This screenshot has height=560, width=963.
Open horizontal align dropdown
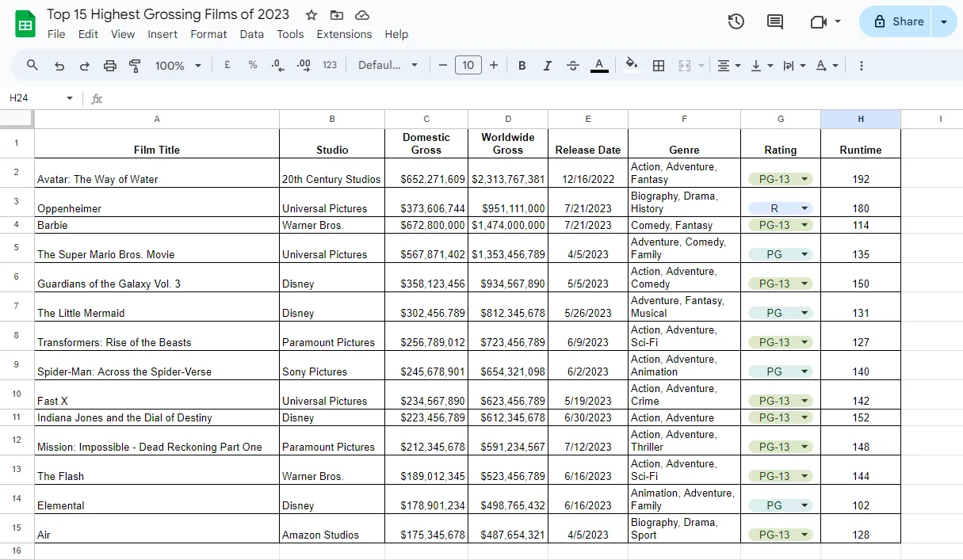[x=728, y=65]
